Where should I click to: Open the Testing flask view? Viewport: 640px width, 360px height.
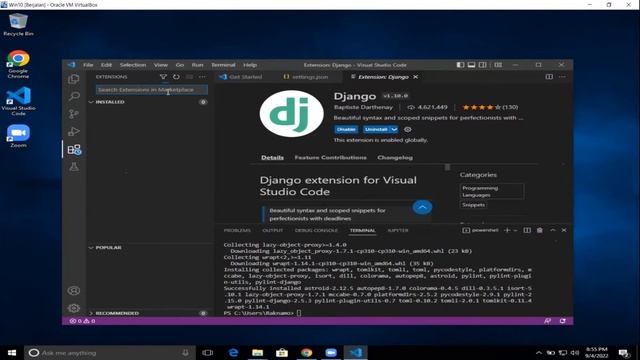pyautogui.click(x=74, y=167)
